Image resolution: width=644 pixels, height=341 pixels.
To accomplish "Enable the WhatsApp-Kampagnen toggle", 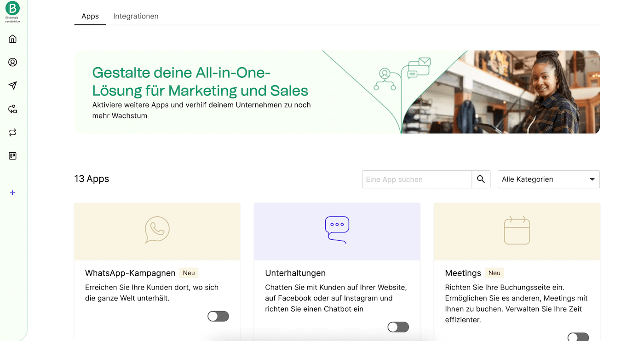I will (x=218, y=316).
